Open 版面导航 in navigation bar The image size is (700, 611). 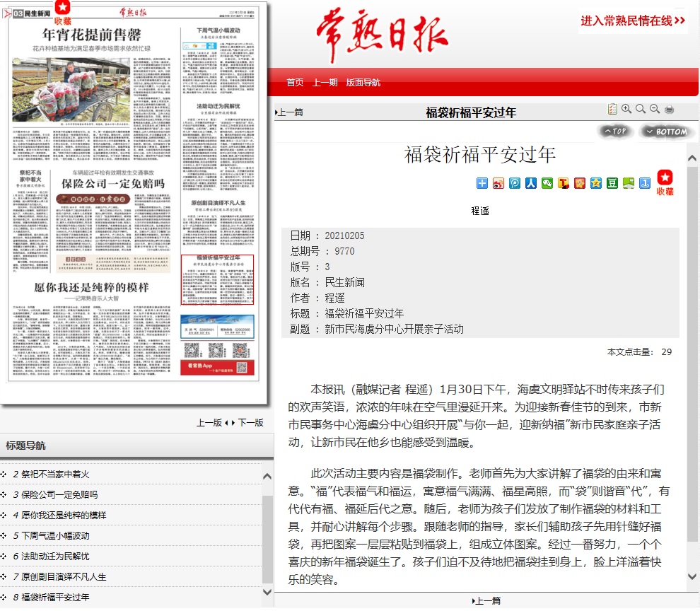coord(363,82)
